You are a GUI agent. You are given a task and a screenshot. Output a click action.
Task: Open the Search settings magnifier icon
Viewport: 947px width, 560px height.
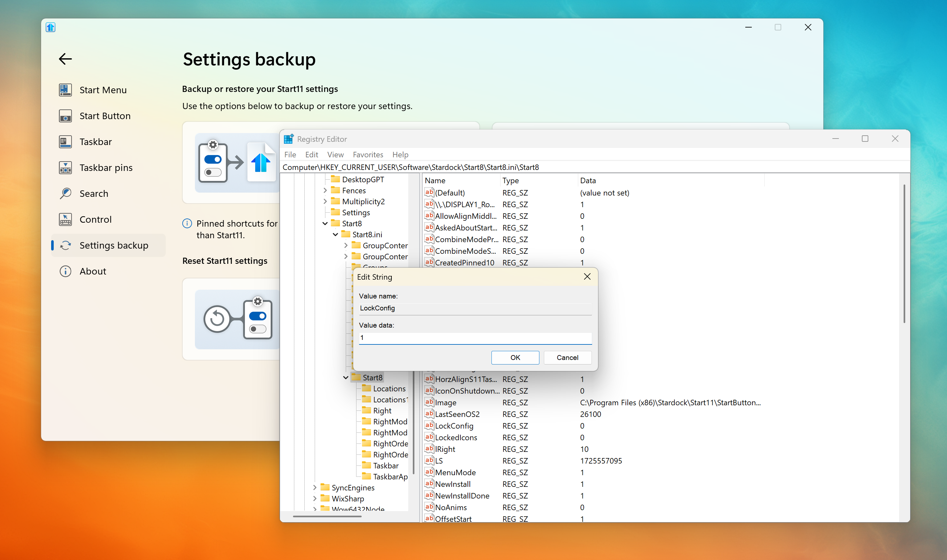coord(65,194)
